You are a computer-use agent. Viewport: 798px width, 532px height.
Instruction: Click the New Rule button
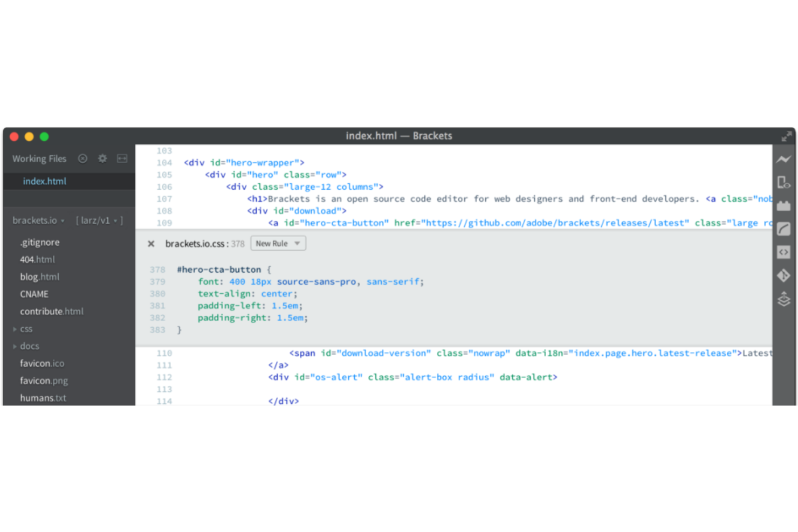coord(278,243)
